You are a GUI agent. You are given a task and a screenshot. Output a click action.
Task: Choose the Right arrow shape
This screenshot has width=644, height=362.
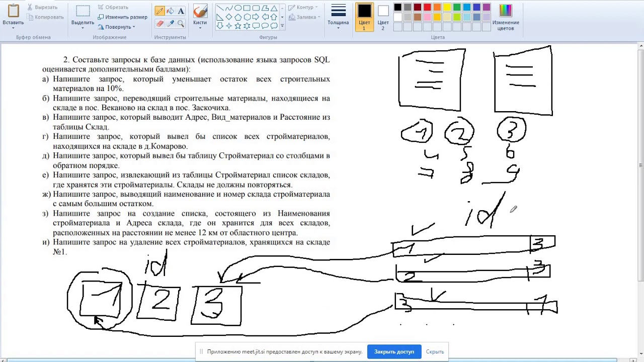tap(256, 17)
